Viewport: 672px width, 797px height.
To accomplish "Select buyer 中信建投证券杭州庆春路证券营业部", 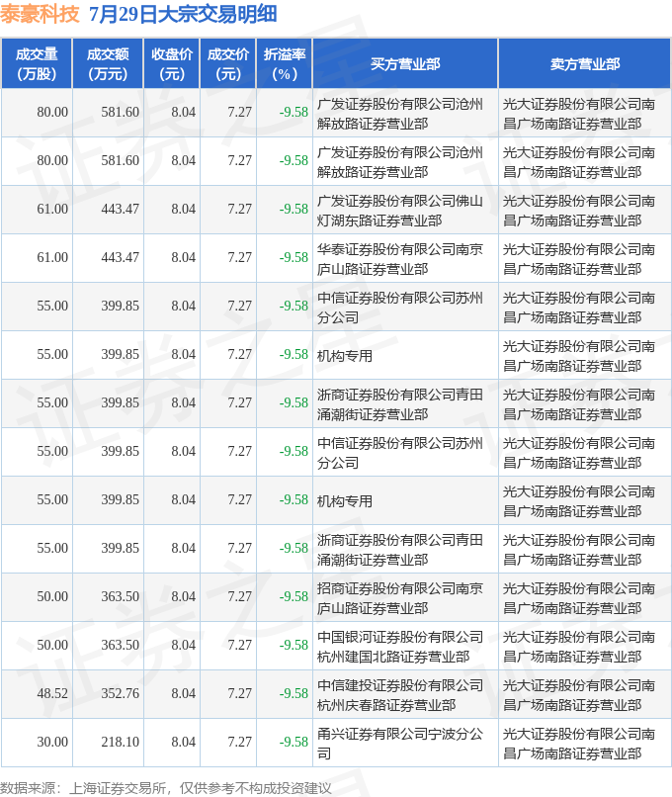I will coord(400,695).
